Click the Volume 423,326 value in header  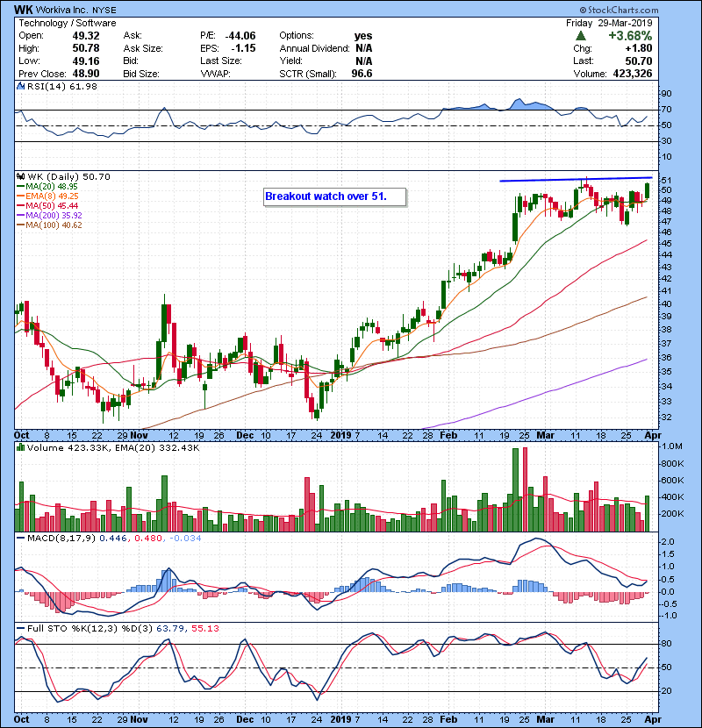pyautogui.click(x=633, y=74)
